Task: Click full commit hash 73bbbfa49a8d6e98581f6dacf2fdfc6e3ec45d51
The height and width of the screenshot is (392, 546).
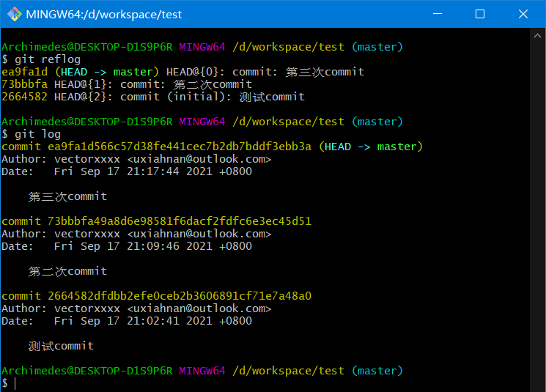Action: 180,221
